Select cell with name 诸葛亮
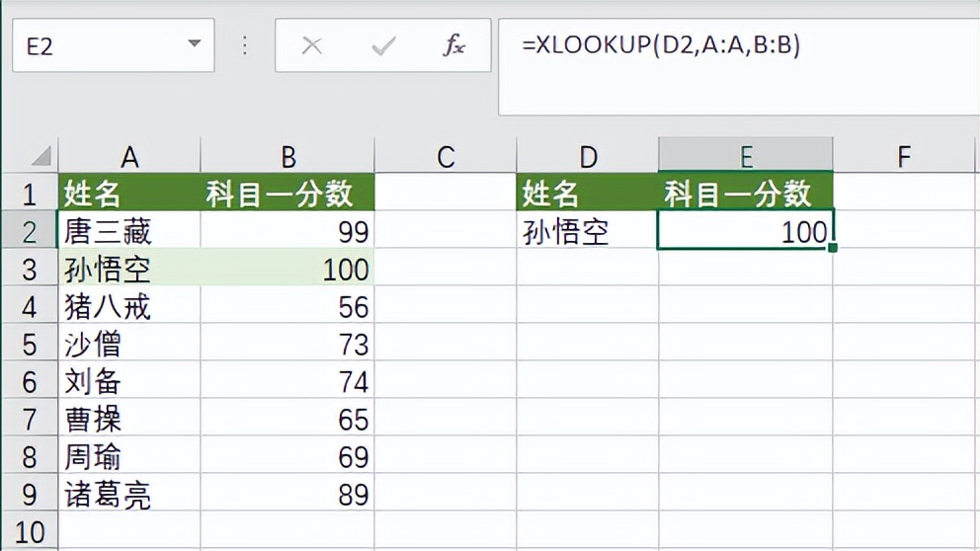Viewport: 980px width, 551px height. tap(129, 493)
